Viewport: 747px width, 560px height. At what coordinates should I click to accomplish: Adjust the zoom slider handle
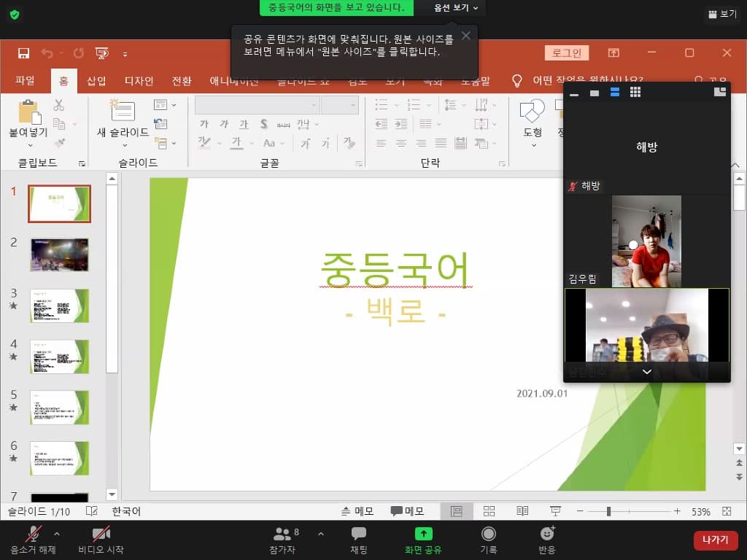(x=608, y=511)
